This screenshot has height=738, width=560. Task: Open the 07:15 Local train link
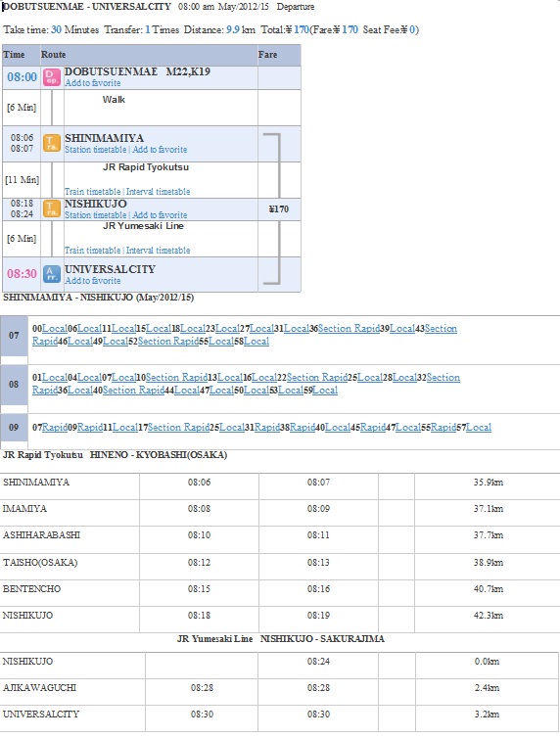coord(159,329)
